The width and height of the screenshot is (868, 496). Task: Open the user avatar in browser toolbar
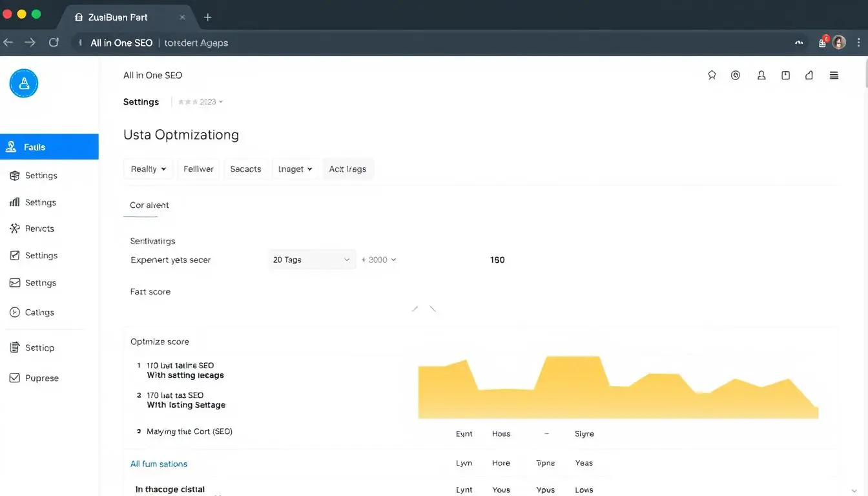[x=839, y=43]
